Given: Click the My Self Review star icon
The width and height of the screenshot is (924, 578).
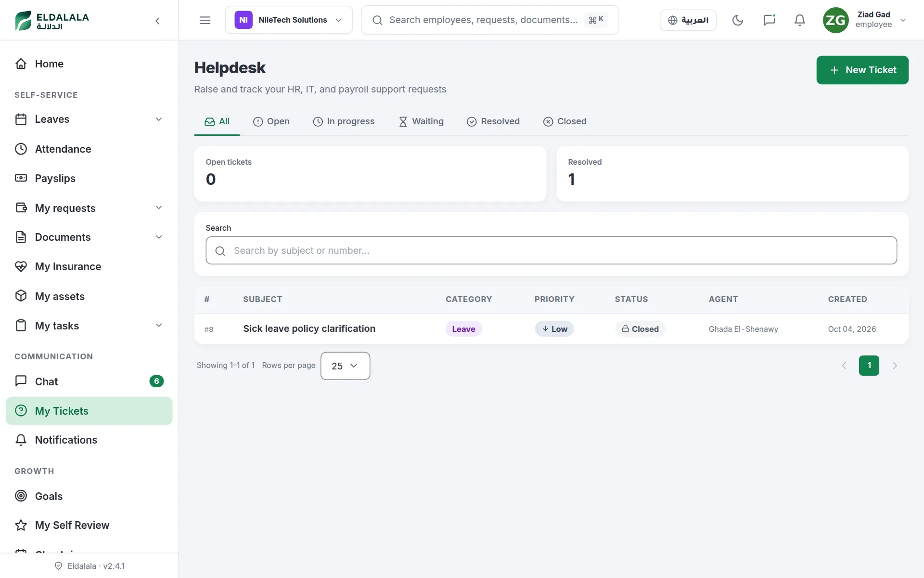Looking at the screenshot, I should coord(21,525).
